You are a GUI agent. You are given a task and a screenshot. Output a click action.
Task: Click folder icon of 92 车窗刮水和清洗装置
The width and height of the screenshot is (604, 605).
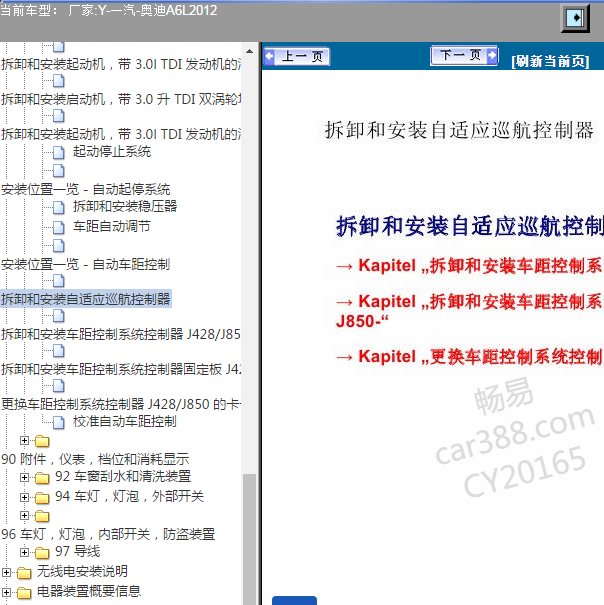click(42, 478)
